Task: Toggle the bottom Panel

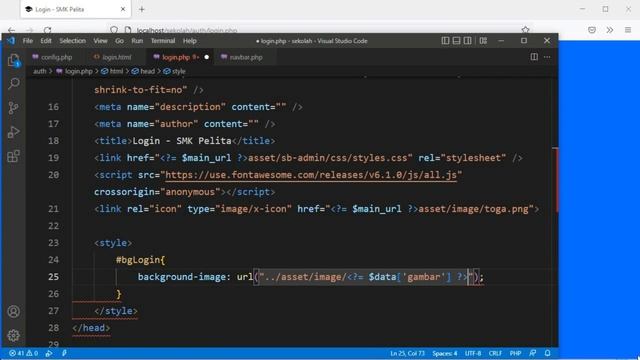Action: point(456,41)
